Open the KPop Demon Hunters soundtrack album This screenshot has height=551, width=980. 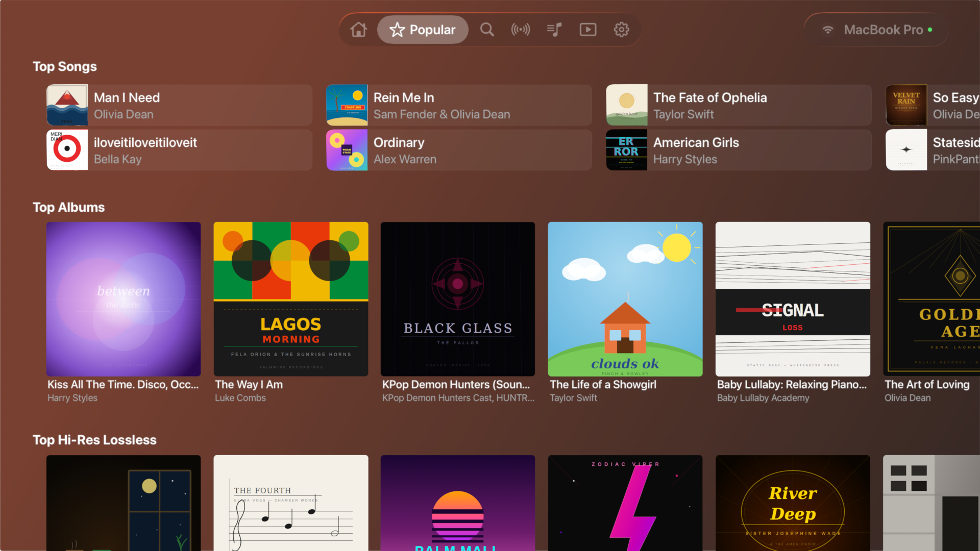tap(457, 298)
